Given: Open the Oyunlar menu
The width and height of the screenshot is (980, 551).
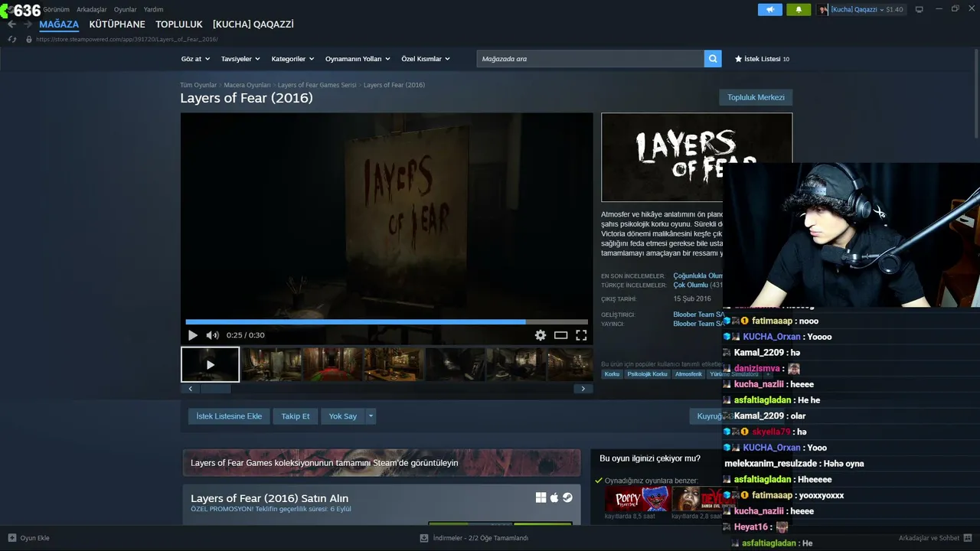Looking at the screenshot, I should pyautogui.click(x=126, y=9).
